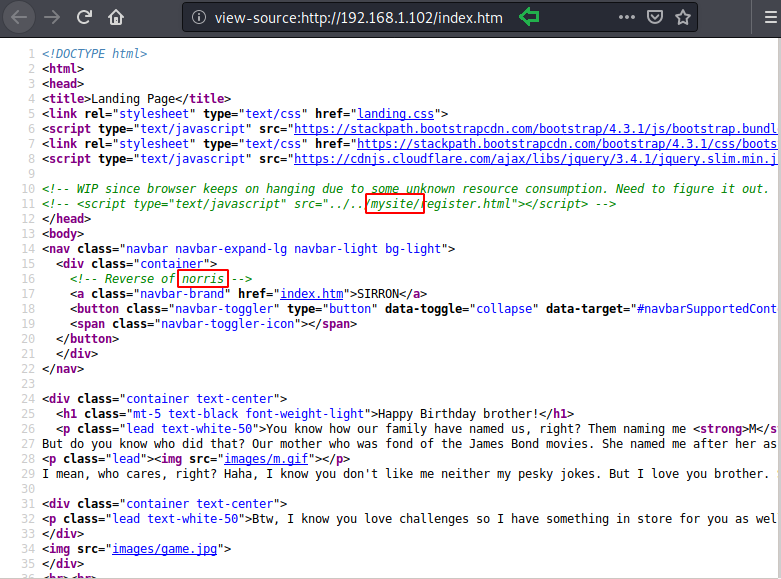
Task: Click the 'Landing Page' title text
Action: [x=133, y=99]
